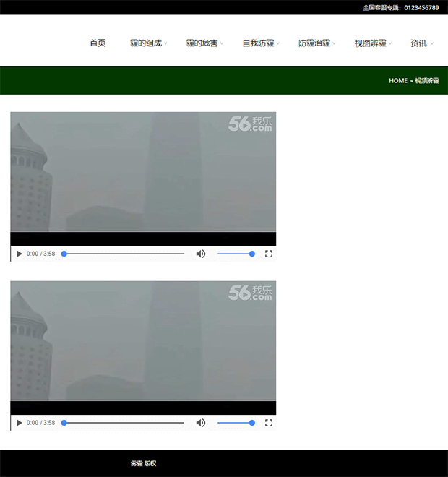Viewport: 448px width, 477px height.
Task: Open the 视图辨霾 navigation menu
Action: [370, 43]
